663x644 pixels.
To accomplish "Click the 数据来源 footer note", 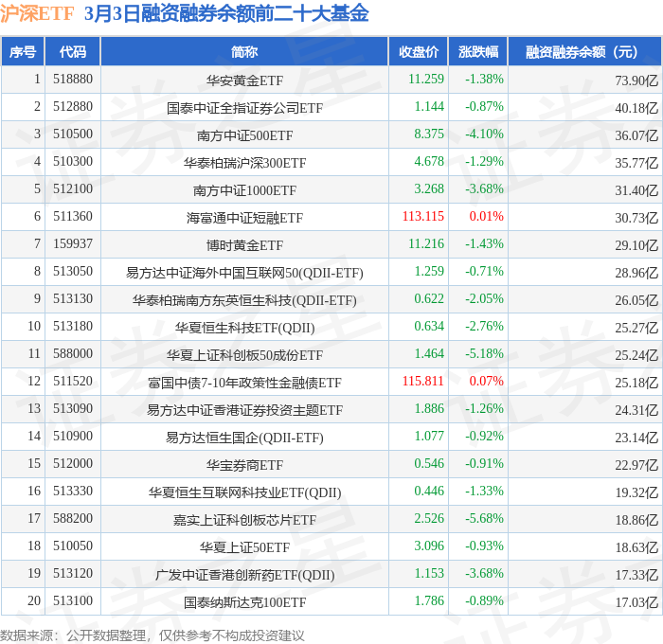I will [x=152, y=635].
